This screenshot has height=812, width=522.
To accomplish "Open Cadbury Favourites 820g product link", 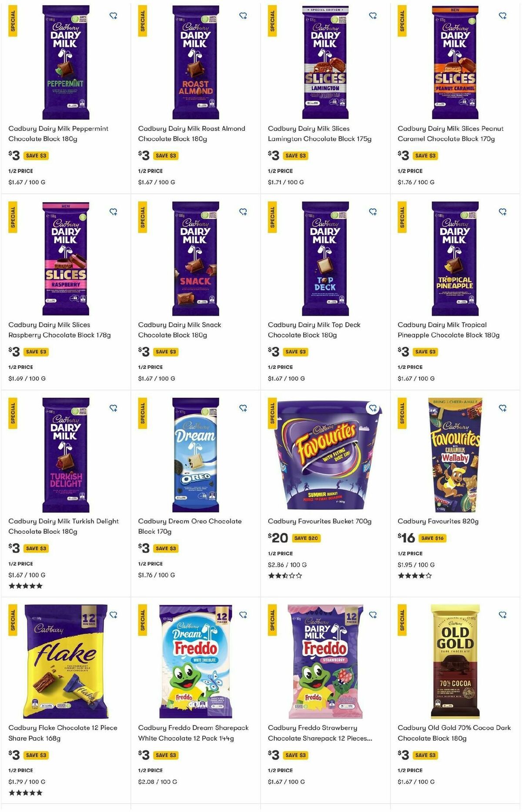I will (x=438, y=521).
